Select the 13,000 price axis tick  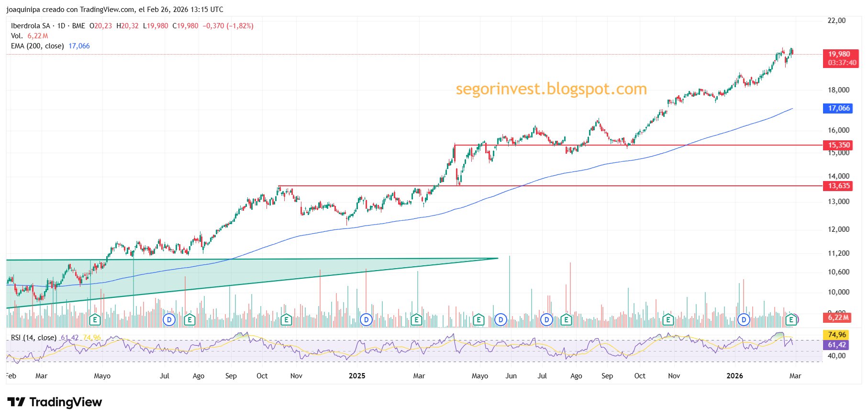838,202
